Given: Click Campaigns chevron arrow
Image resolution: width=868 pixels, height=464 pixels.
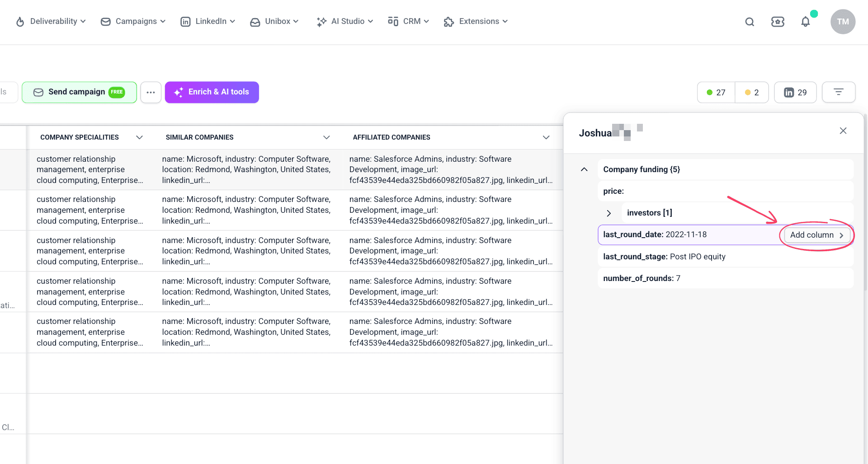Looking at the screenshot, I should [163, 21].
